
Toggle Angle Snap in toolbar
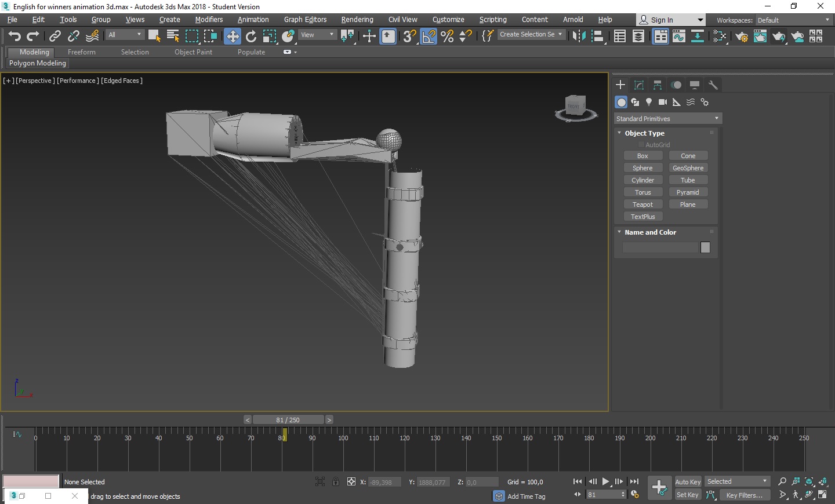[x=429, y=36]
